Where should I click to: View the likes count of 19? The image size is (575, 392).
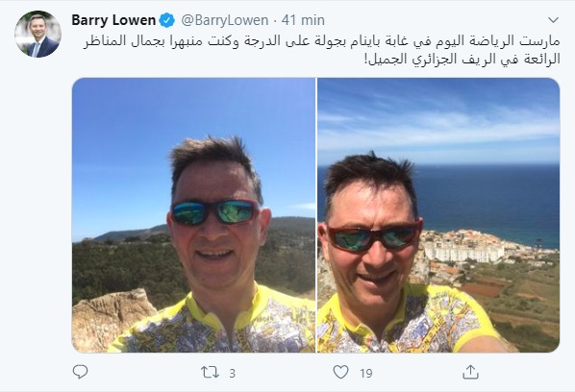click(x=366, y=374)
